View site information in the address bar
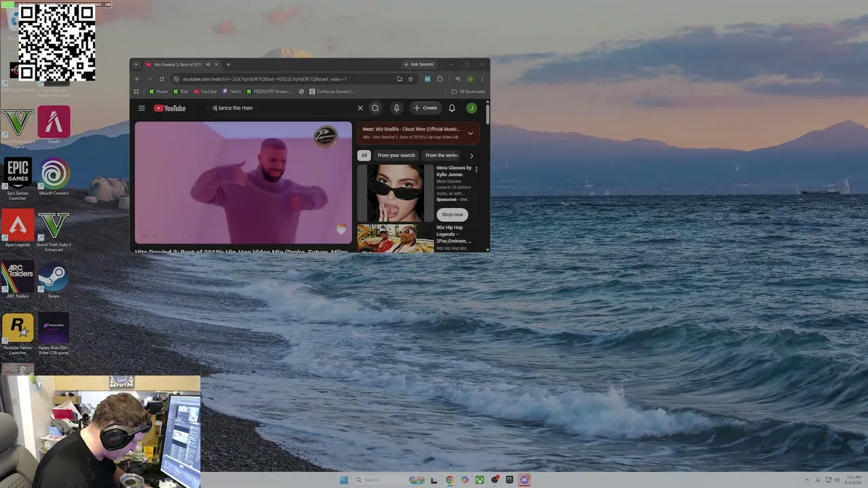Screen dimensions: 868x488 (x=176, y=79)
